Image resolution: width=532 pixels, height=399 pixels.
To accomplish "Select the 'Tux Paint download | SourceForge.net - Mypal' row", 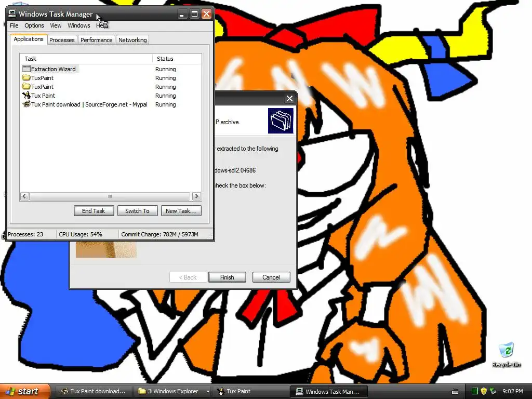I will click(111, 104).
